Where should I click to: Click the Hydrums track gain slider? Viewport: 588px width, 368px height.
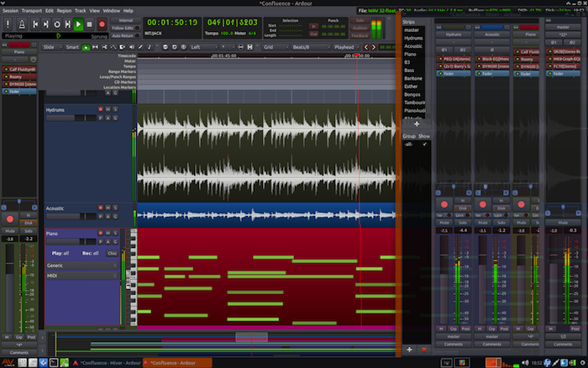coord(70,118)
